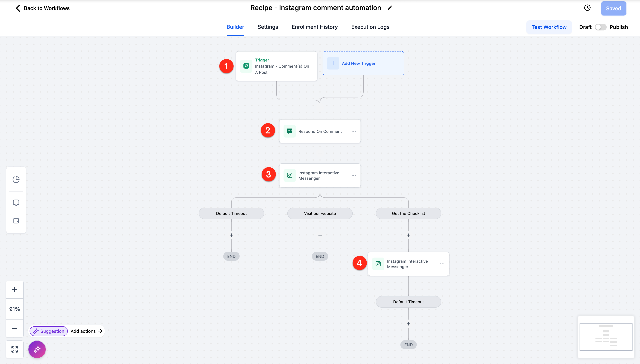
Task: Zoom out the canvas with minus button
Action: coord(15,328)
